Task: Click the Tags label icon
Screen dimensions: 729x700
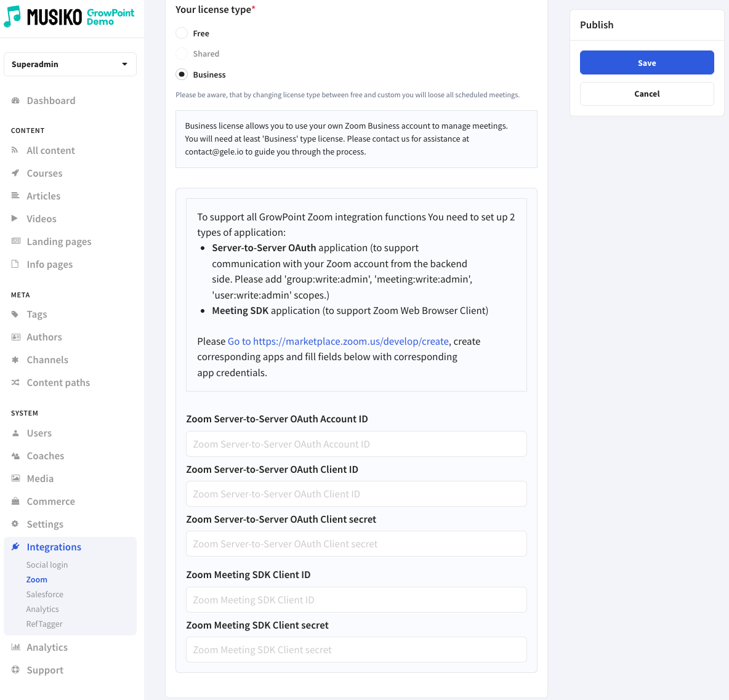Action: (x=15, y=315)
